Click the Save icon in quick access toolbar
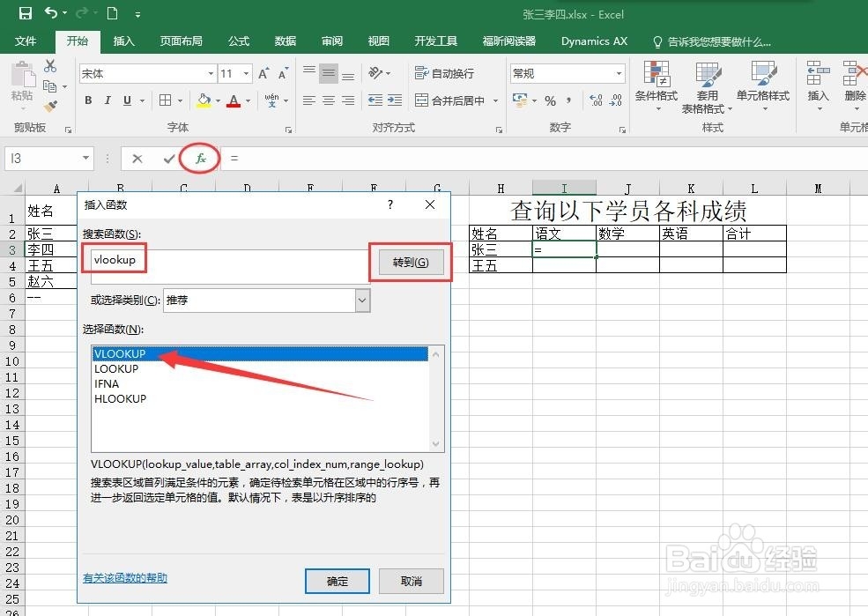868x616 pixels. tap(26, 13)
